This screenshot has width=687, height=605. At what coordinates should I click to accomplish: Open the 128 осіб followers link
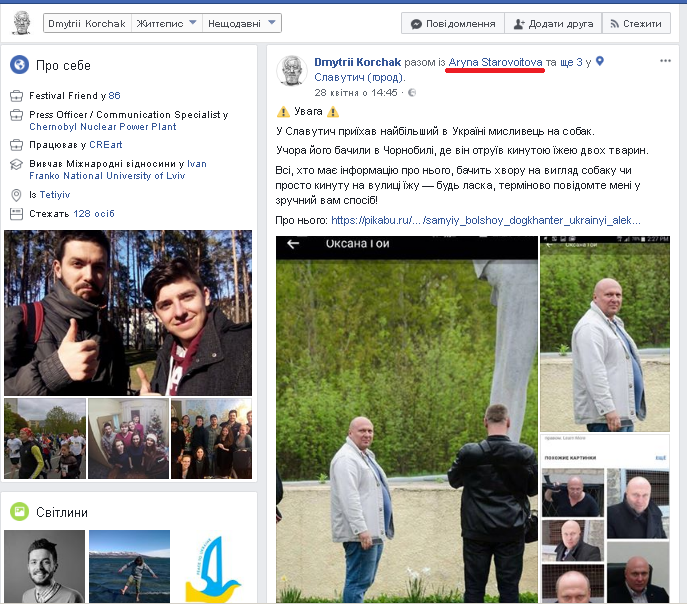tap(94, 213)
